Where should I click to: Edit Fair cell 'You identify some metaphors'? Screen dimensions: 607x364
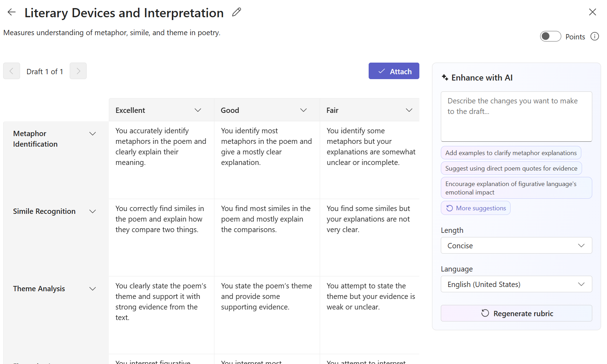pos(370,160)
